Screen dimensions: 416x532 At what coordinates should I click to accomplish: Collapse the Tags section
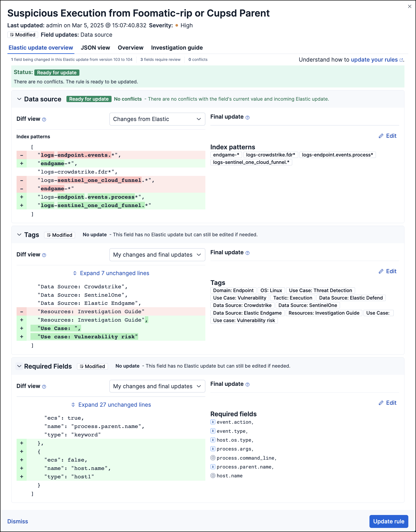coord(19,235)
